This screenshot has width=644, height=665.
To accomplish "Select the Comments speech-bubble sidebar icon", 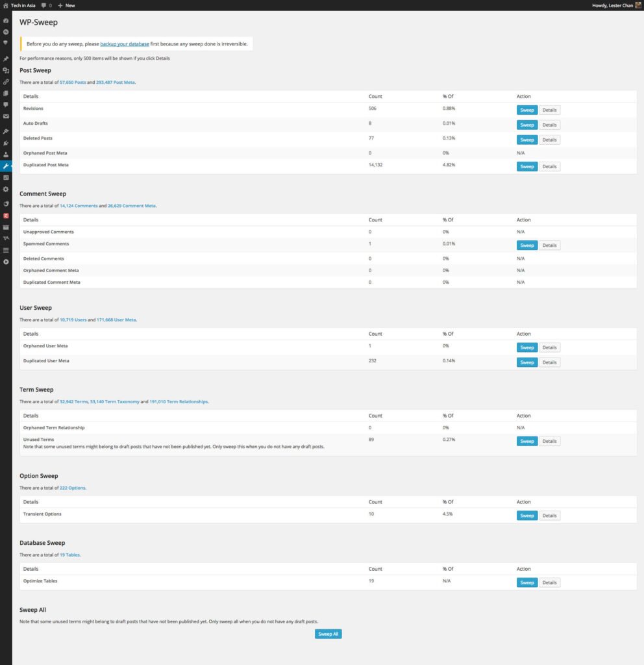I will [x=6, y=104].
